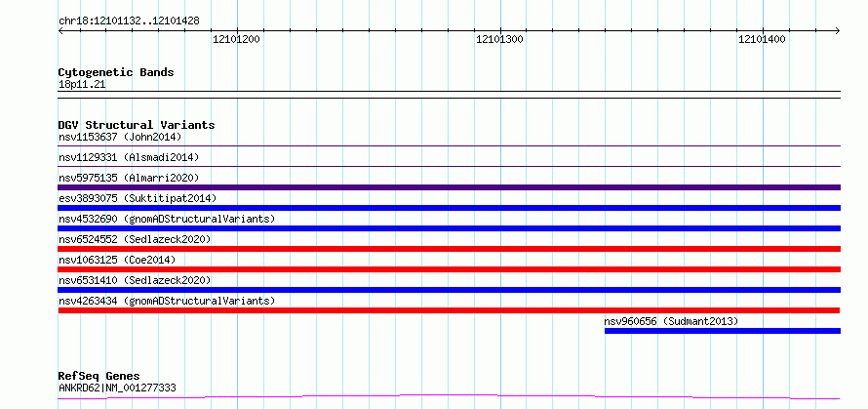Screen dimensions: 868x409
Task: Click the chr18:12101132..12101428 region label
Action: click(129, 21)
